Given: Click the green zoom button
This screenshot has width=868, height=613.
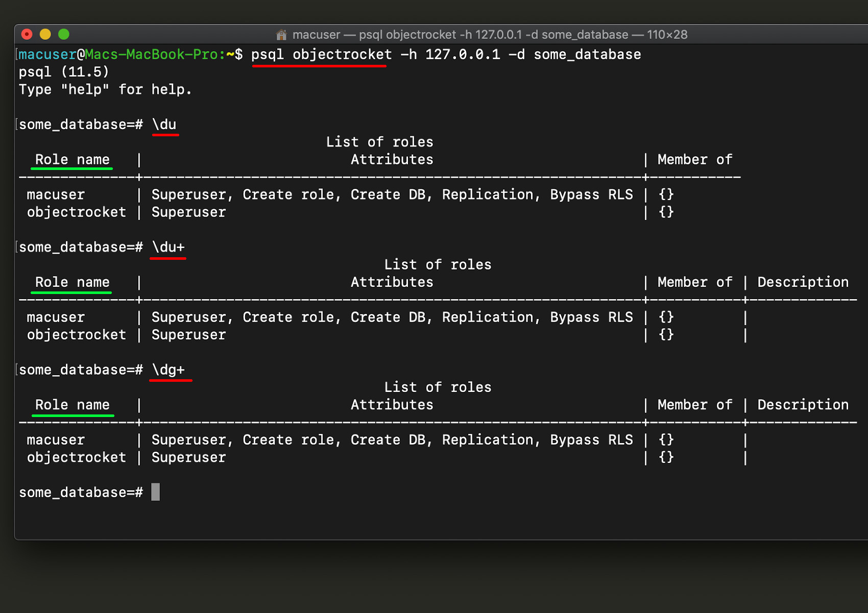Looking at the screenshot, I should pos(64,34).
